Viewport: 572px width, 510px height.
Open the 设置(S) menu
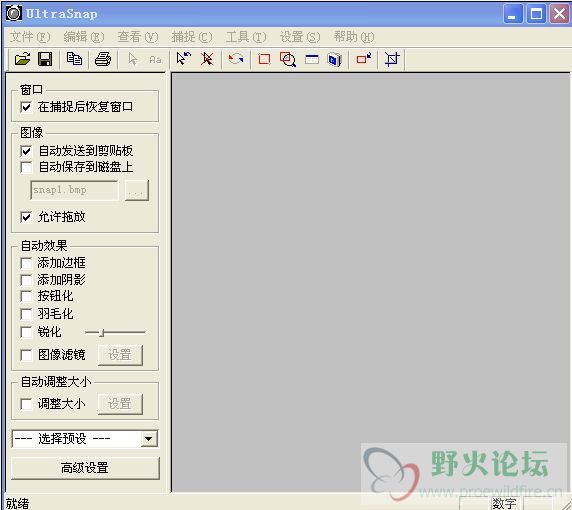point(300,37)
